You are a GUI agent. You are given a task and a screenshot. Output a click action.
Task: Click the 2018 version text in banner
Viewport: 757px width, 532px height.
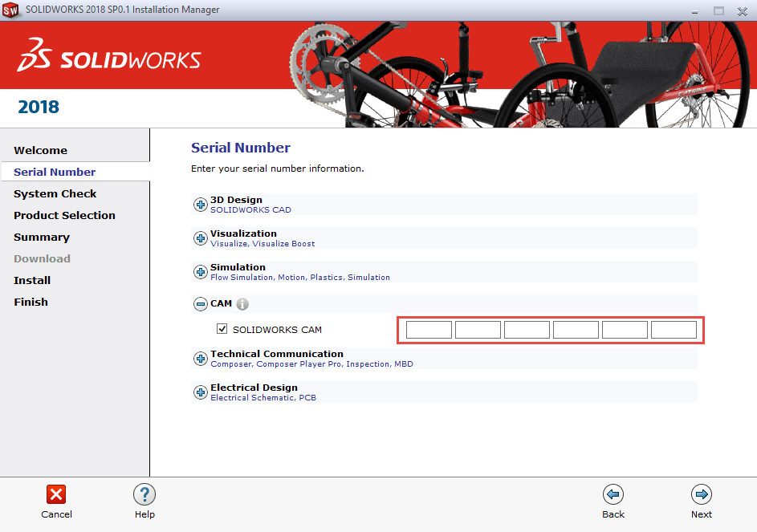click(39, 107)
